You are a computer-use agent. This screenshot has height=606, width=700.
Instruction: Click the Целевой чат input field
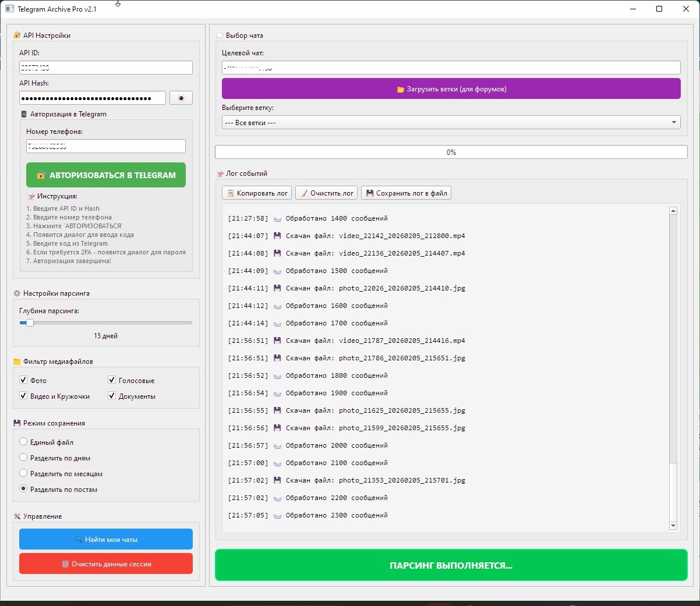[451, 68]
